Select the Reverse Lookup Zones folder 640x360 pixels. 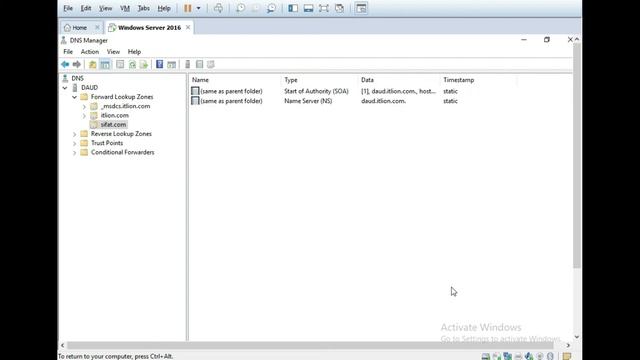pyautogui.click(x=121, y=134)
